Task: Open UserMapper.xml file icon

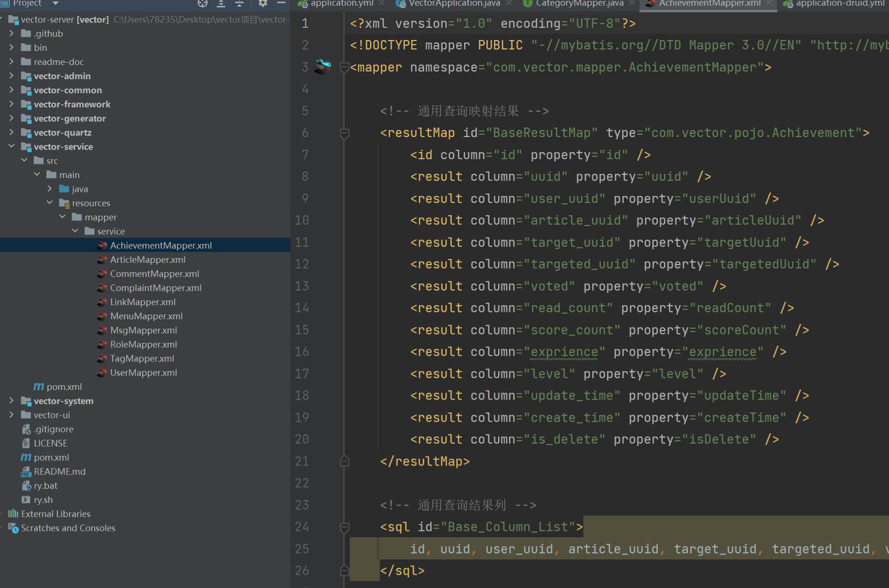Action: 102,372
